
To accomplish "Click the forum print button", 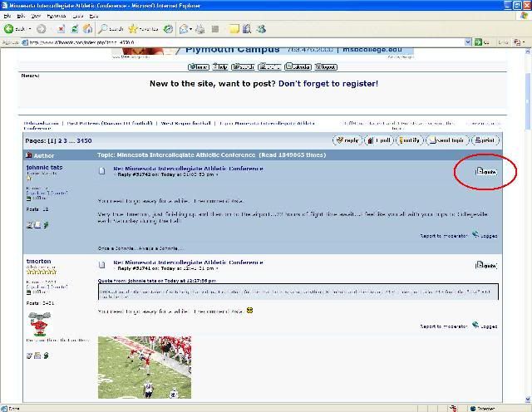I will click(x=485, y=140).
